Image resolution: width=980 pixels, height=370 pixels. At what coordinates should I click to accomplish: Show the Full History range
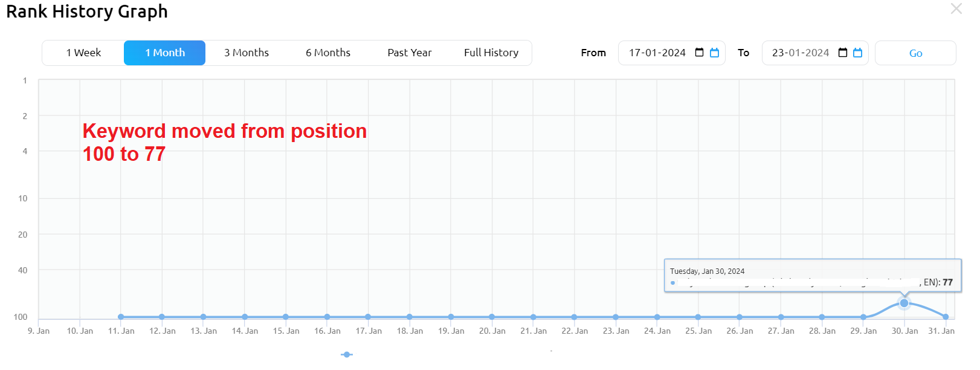tap(491, 53)
